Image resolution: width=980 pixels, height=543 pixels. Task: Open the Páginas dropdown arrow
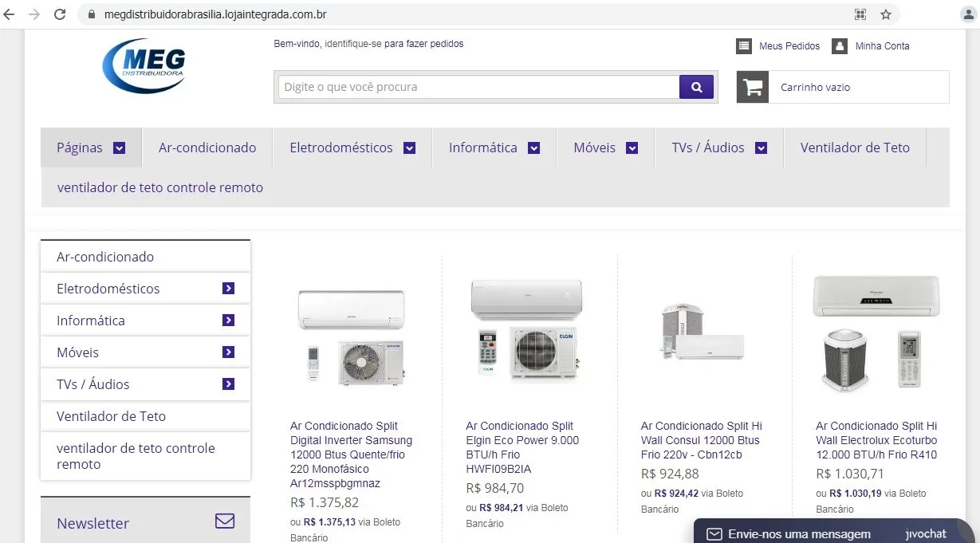click(x=120, y=148)
